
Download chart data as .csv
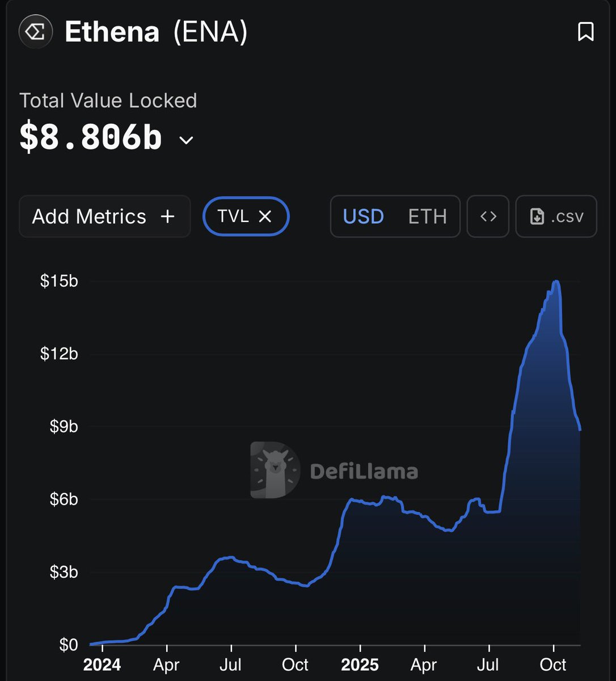coord(556,216)
